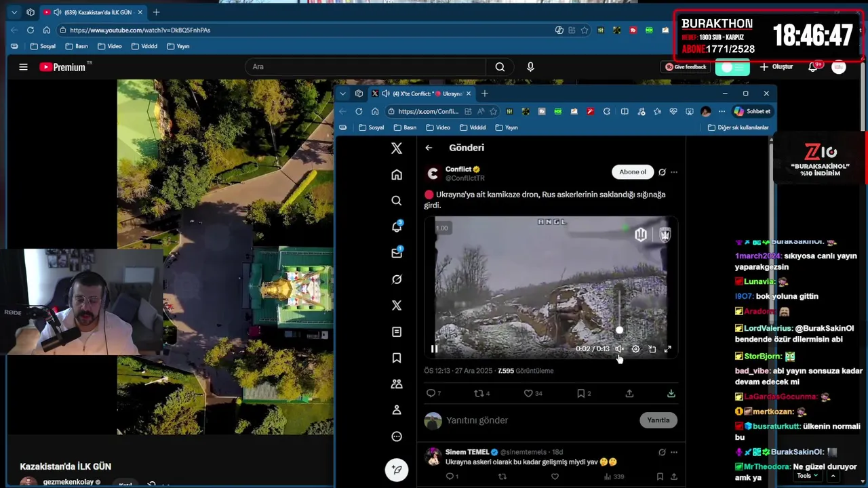Compose a new post with feather button
The image size is (868, 488).
coord(397,470)
